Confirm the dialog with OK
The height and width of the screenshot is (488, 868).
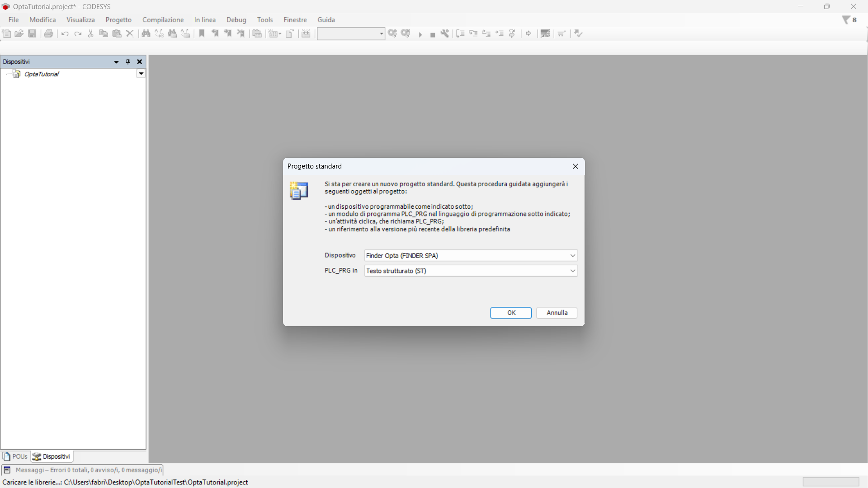pyautogui.click(x=511, y=313)
